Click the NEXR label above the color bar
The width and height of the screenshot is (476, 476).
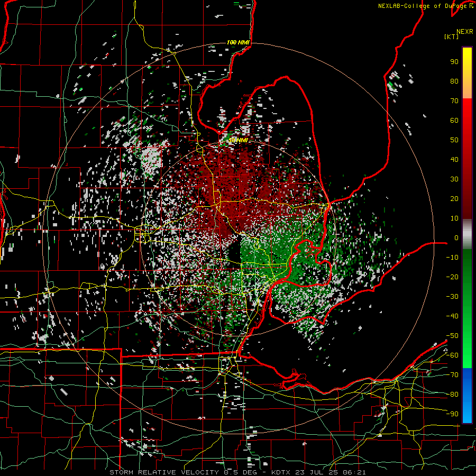[x=465, y=32]
